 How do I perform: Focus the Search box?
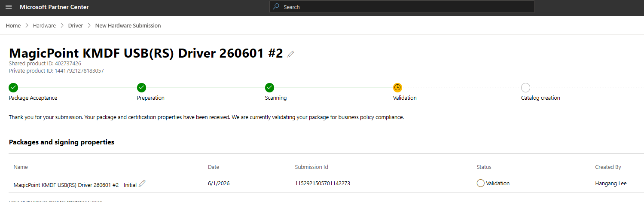[402, 7]
